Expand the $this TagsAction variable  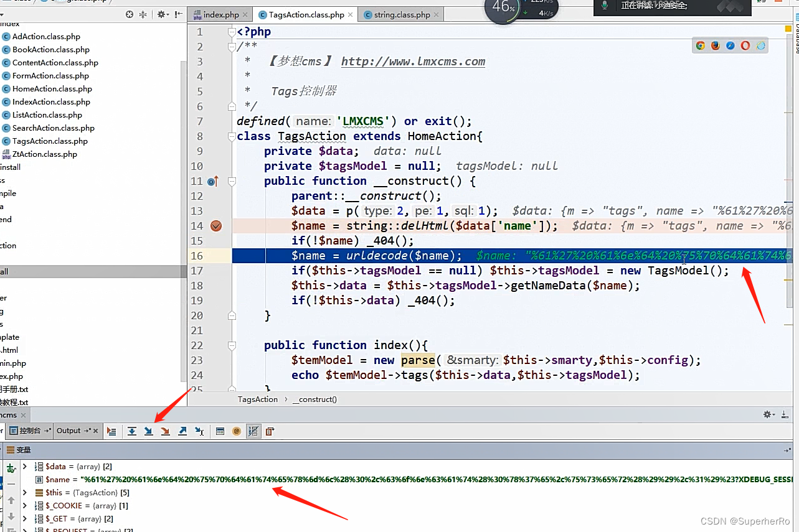(25, 493)
